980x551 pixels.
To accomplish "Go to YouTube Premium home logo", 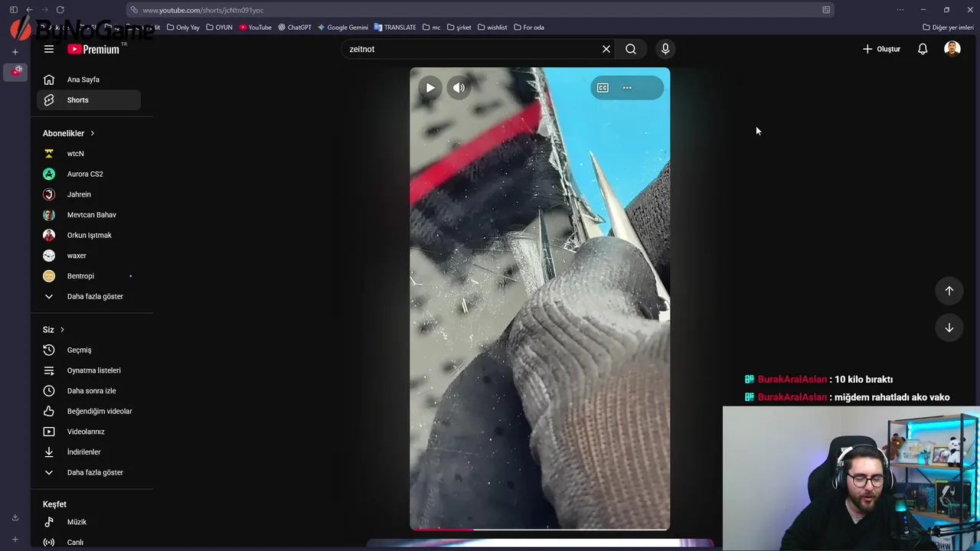I will 94,49.
